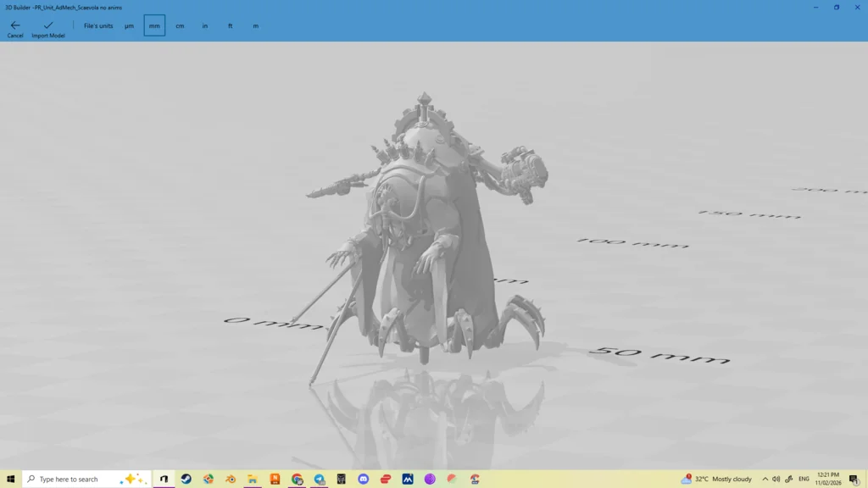This screenshot has width=868, height=488.
Task: Launch Blender from the taskbar
Action: pos(231,479)
